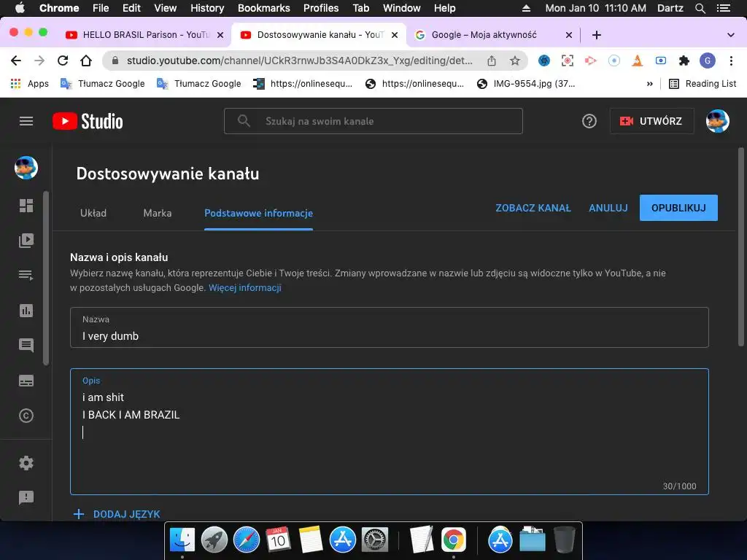Click the ANULUJ button
747x560 pixels.
(608, 208)
